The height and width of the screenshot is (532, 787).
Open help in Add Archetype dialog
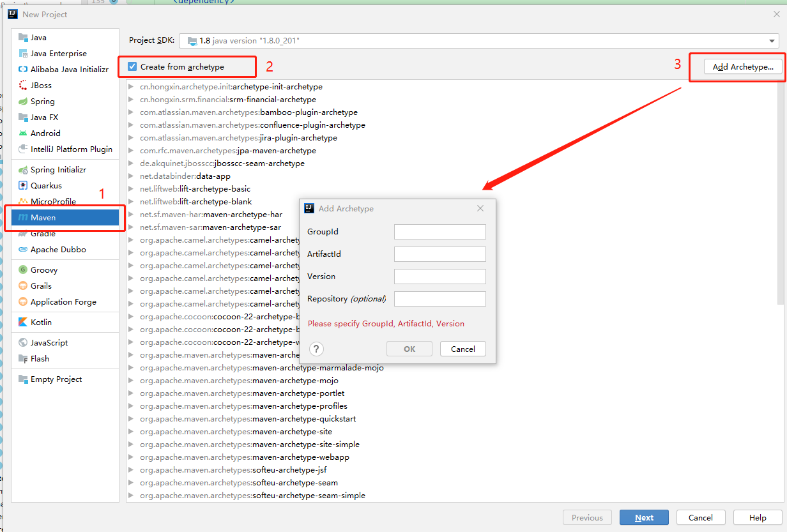pyautogui.click(x=316, y=349)
